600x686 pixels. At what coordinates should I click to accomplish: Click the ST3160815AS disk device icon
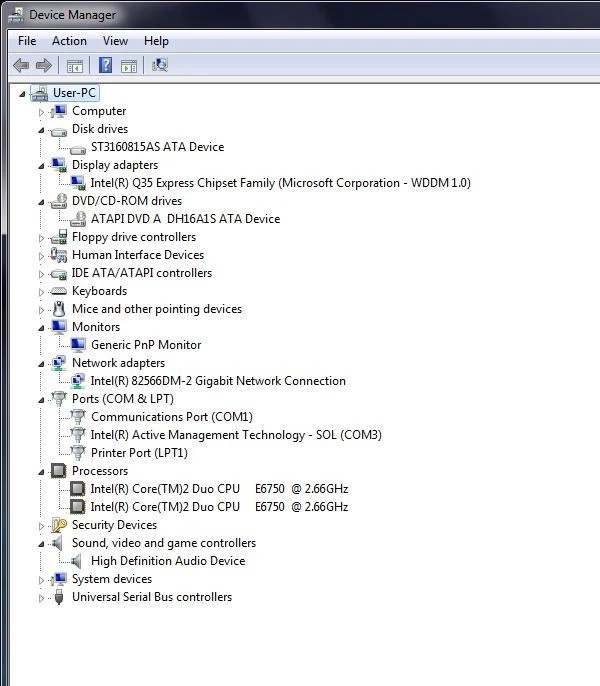78,149
